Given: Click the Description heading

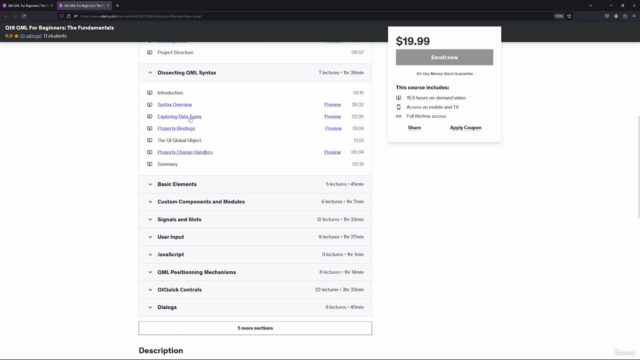Looking at the screenshot, I should point(161,351).
